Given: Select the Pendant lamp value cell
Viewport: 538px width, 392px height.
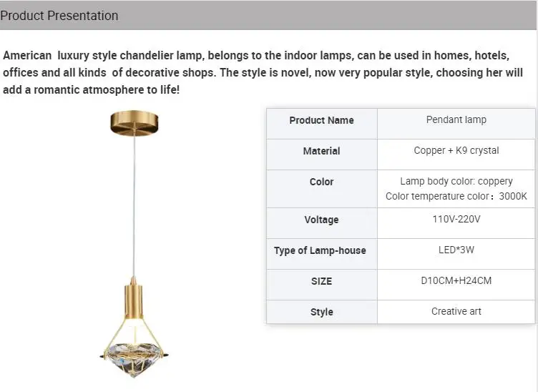Looking at the screenshot, I should pos(456,120).
